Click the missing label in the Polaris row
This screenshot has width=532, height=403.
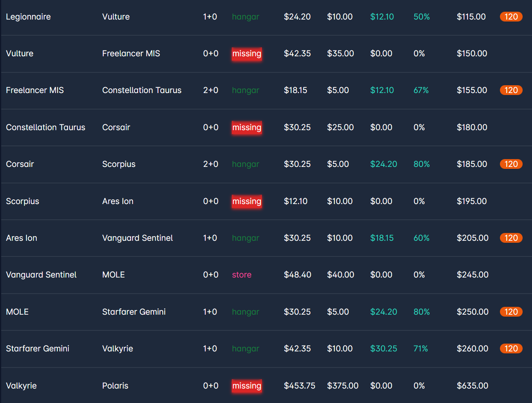point(247,386)
